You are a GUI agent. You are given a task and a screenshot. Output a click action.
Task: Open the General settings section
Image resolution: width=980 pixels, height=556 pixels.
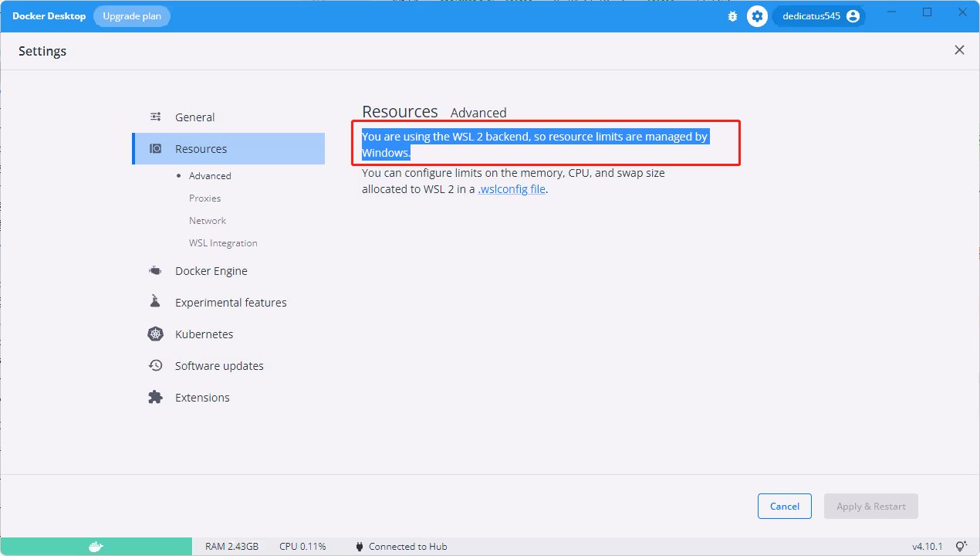click(228, 117)
